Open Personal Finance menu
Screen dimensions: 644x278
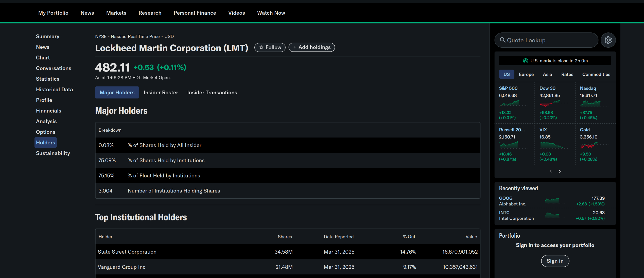pyautogui.click(x=195, y=13)
